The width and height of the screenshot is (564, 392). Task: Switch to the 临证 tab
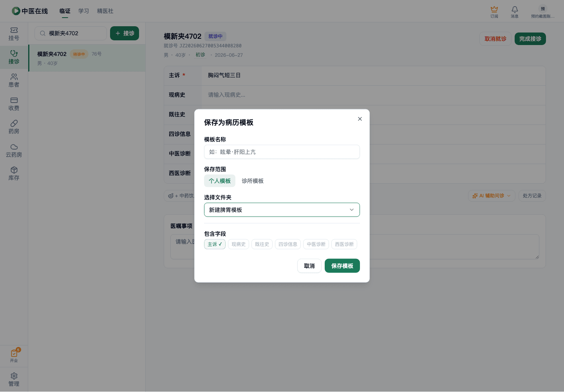pos(65,11)
